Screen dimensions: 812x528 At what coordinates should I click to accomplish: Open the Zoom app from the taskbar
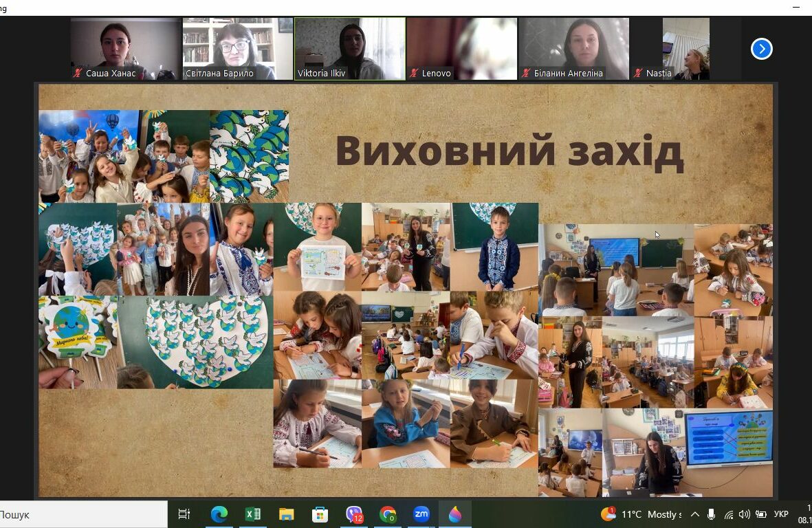[421, 514]
